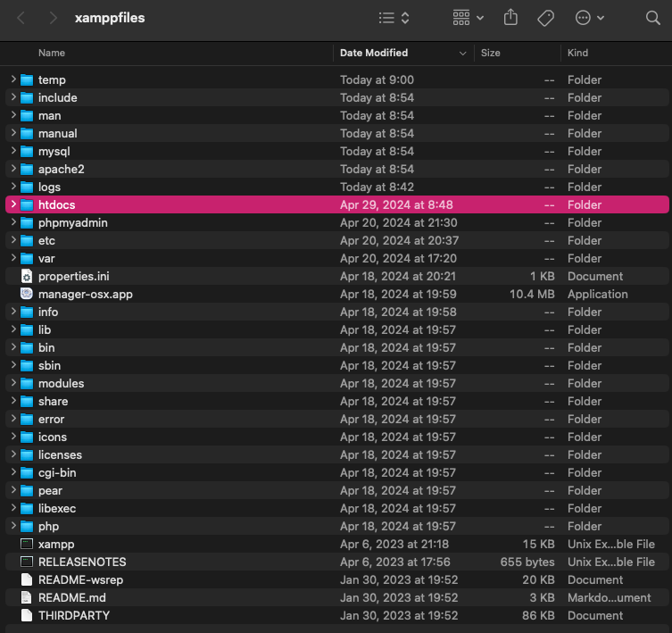Click the 'manager-osx.app' file name
Viewport: 672px width, 633px height.
[x=86, y=295]
